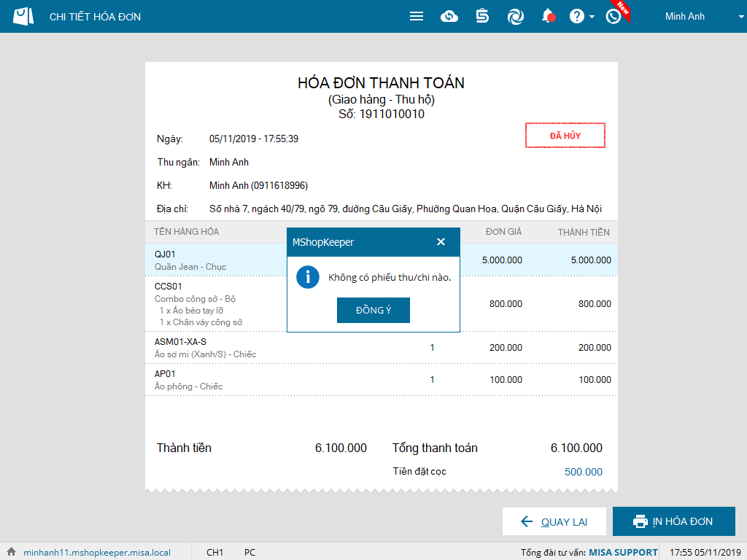The height and width of the screenshot is (560, 747).
Task: Click the PC status bar entry
Action: coord(249,553)
